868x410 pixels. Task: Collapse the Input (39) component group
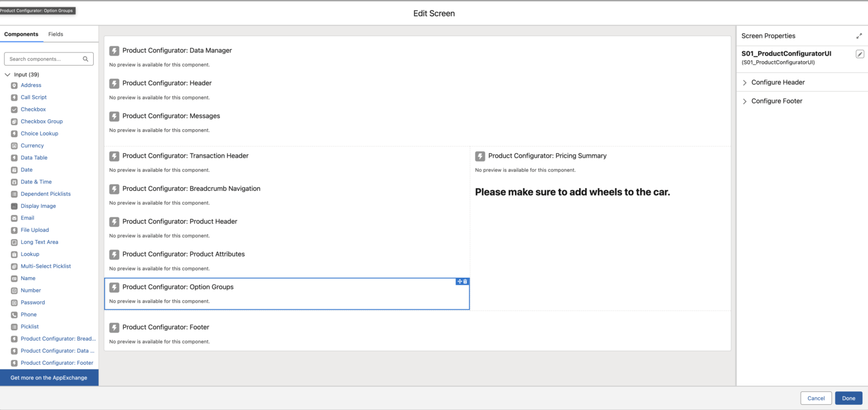(7, 74)
